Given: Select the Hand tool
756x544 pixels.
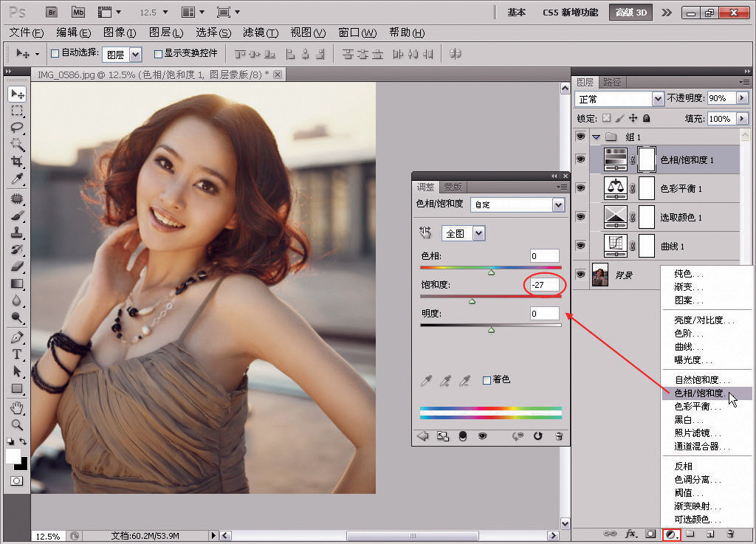Looking at the screenshot, I should [x=17, y=407].
